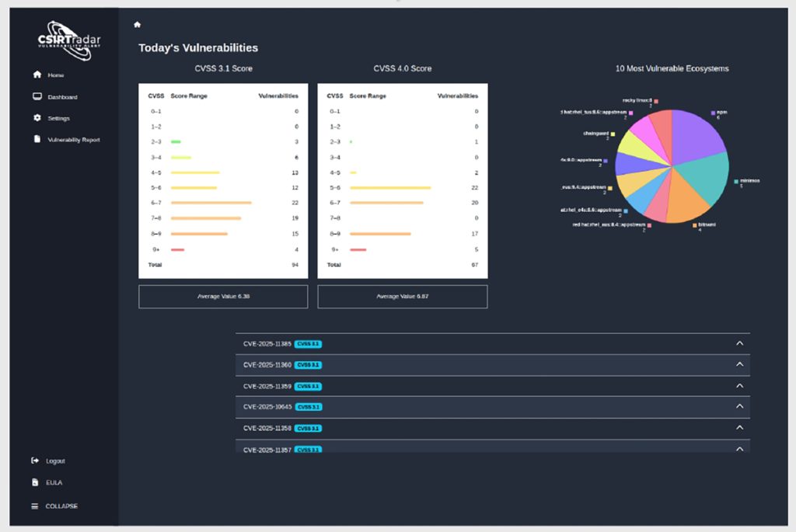Screen dimensions: 796x532
Task: Open the Dashboard menu item
Action: coord(62,97)
